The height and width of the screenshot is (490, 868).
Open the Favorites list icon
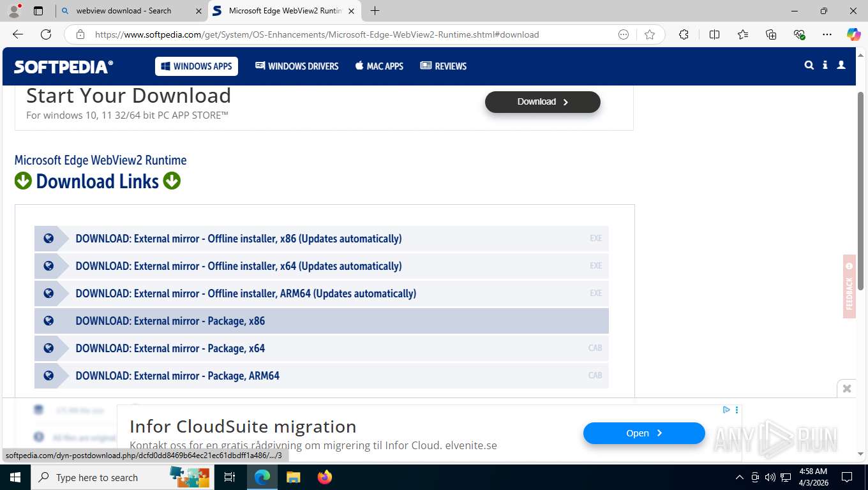coord(743,34)
